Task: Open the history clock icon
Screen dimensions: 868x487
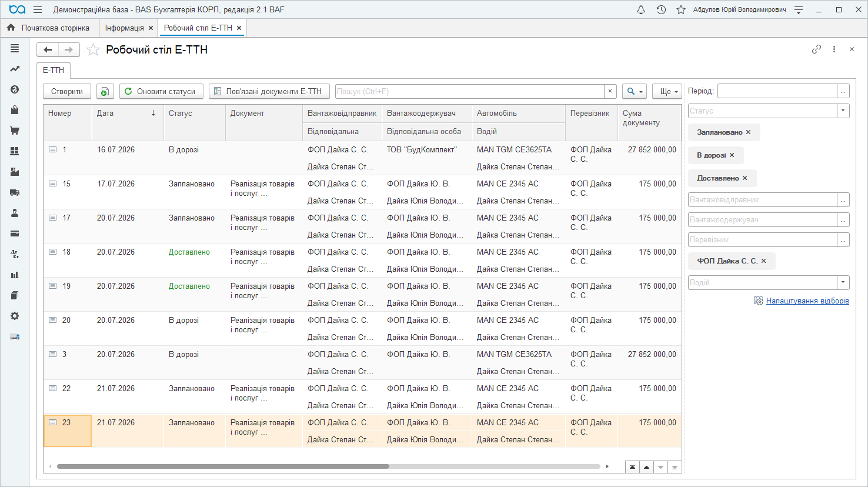Action: tap(661, 9)
